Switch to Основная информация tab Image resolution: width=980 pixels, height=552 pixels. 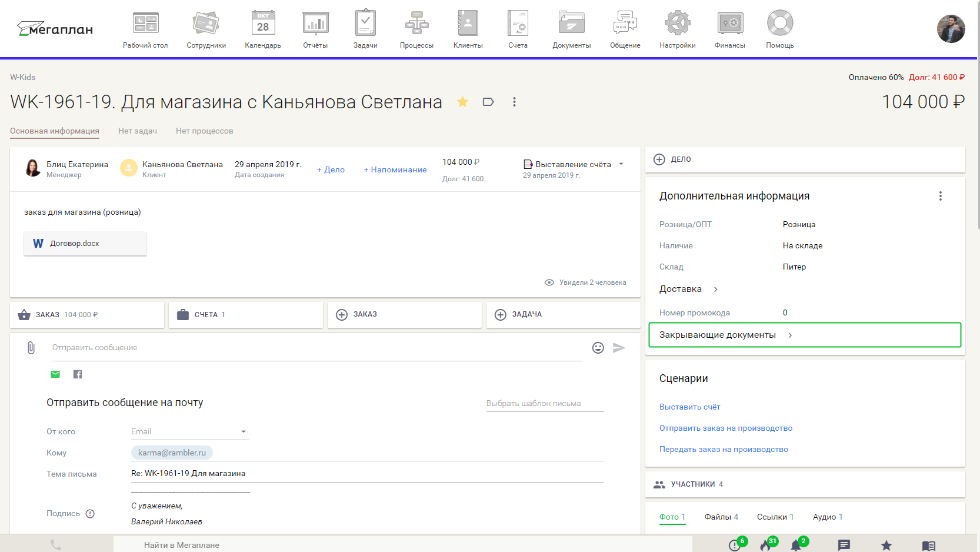pos(55,131)
